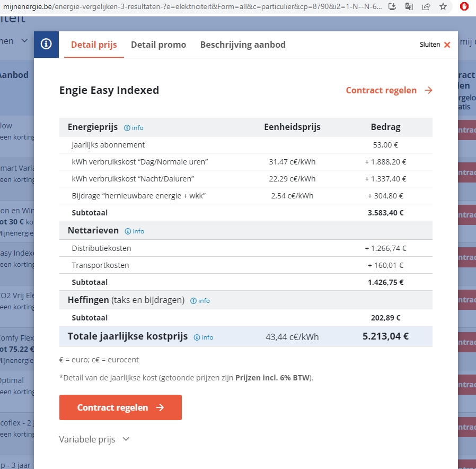This screenshot has width=476, height=469.
Task: Select the Engie Easy Indexed title
Action: (x=109, y=90)
